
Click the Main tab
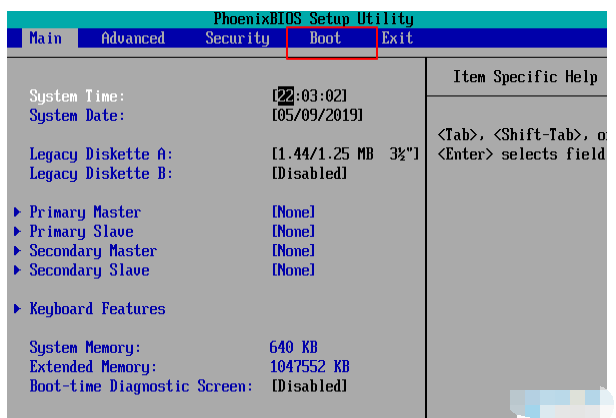[x=45, y=38]
